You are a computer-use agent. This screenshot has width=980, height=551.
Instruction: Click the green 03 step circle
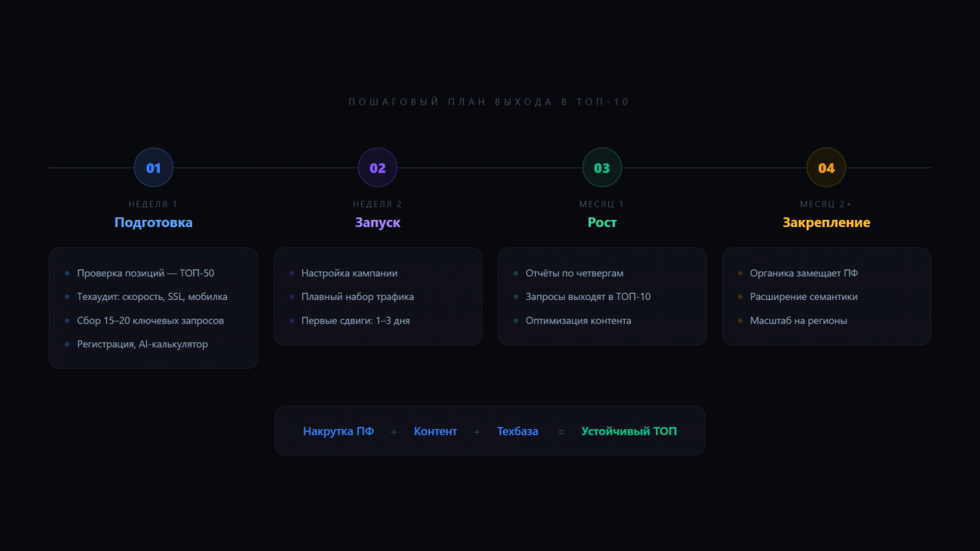[x=602, y=168]
